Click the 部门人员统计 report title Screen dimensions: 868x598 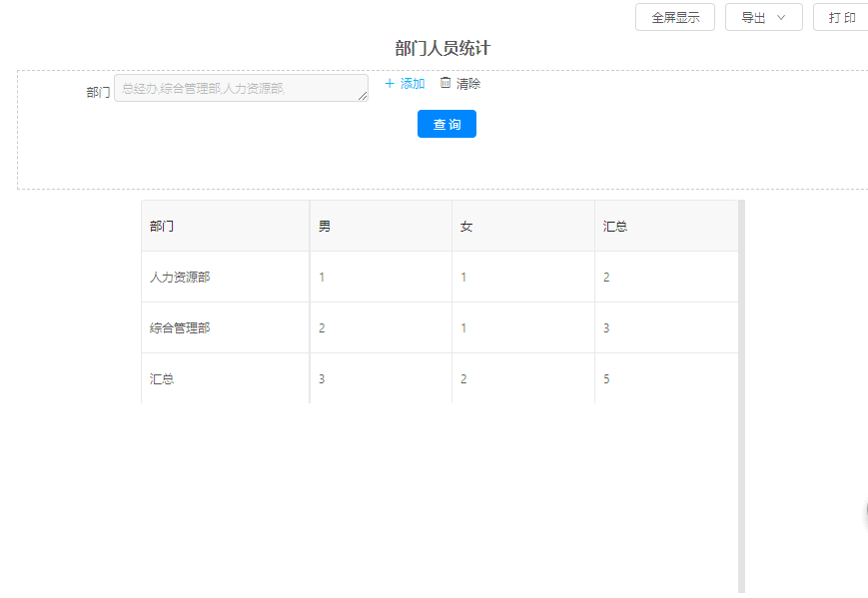tap(442, 48)
